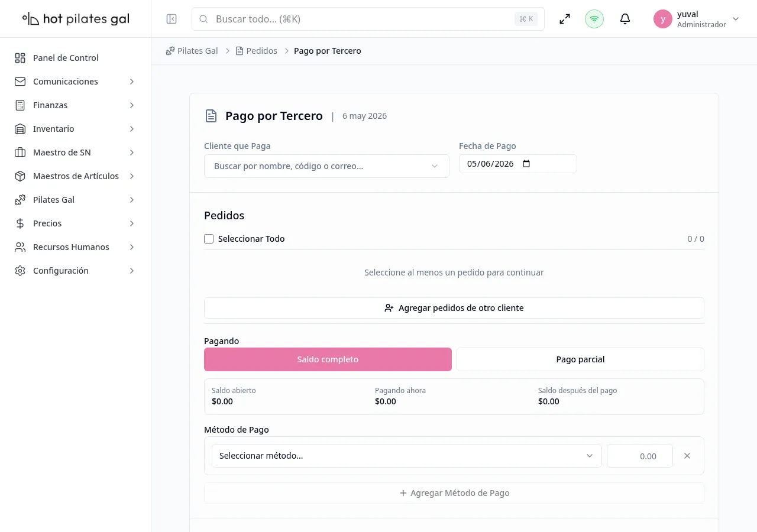Image resolution: width=757 pixels, height=532 pixels.
Task: Click the 'Pagando ahora' $0.00 amount
Action: coord(386,401)
